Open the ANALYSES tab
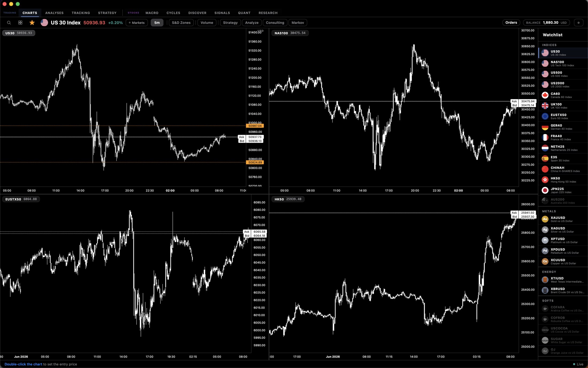 [54, 13]
